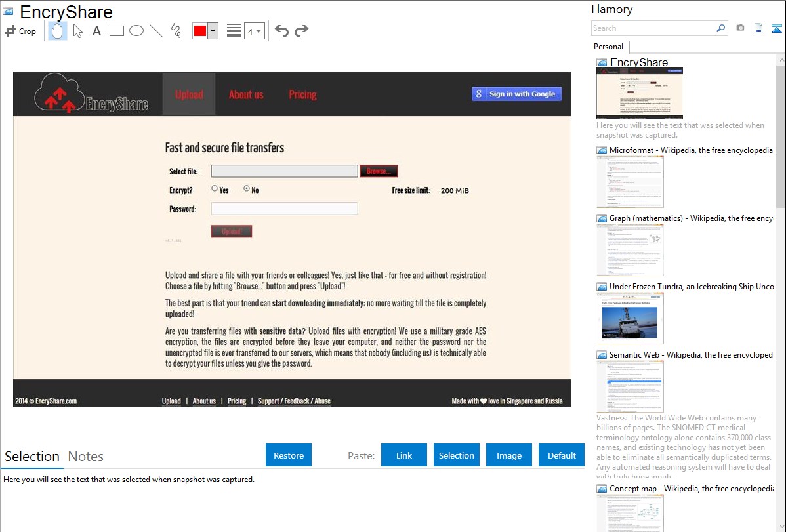Pick the rectangle drawing tool
The height and width of the screenshot is (532, 786).
116,31
